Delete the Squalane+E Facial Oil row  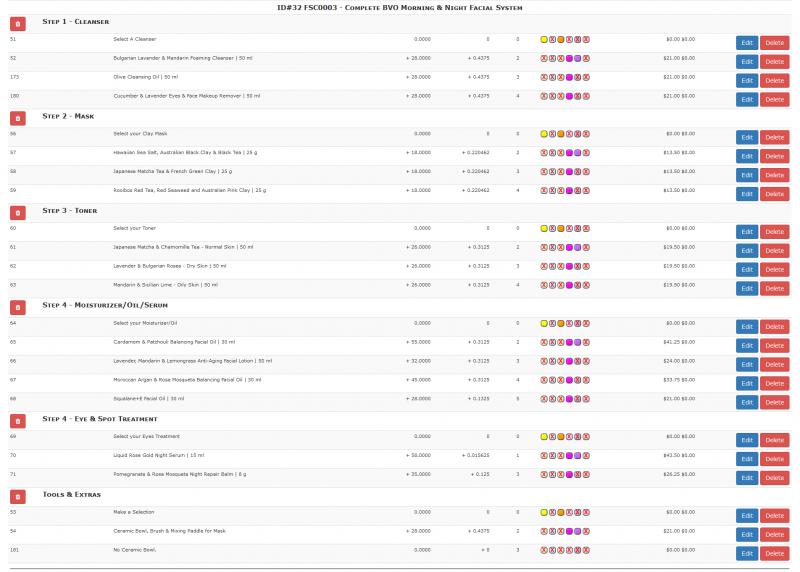(x=774, y=402)
